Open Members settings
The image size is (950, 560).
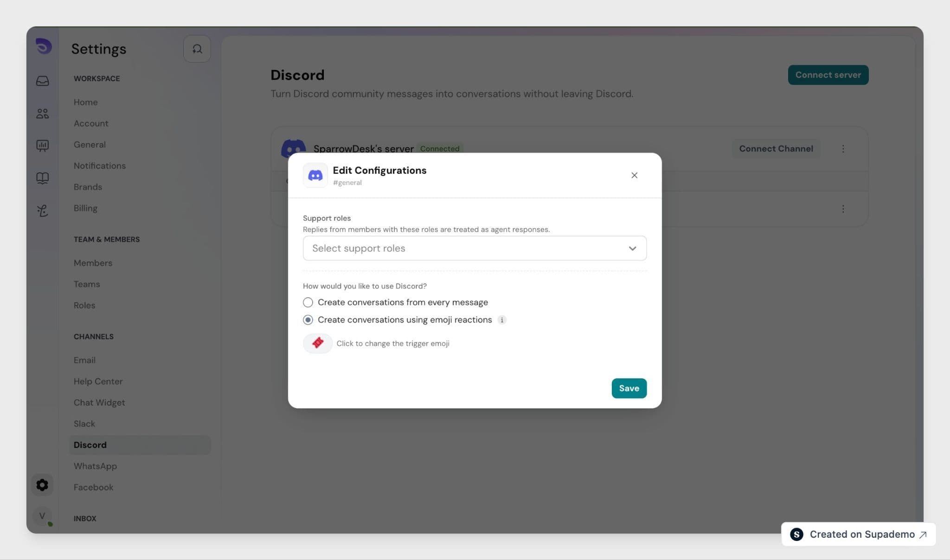(93, 263)
